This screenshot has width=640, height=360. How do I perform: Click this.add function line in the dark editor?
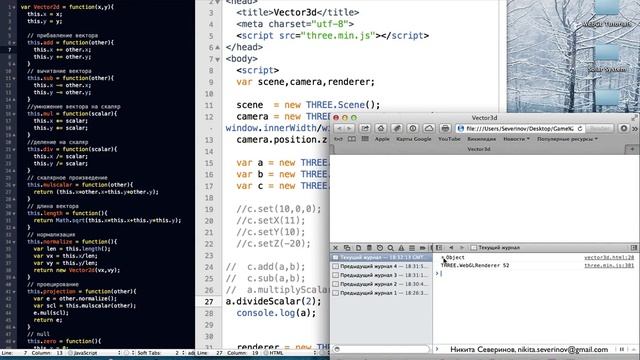[x=71, y=42]
